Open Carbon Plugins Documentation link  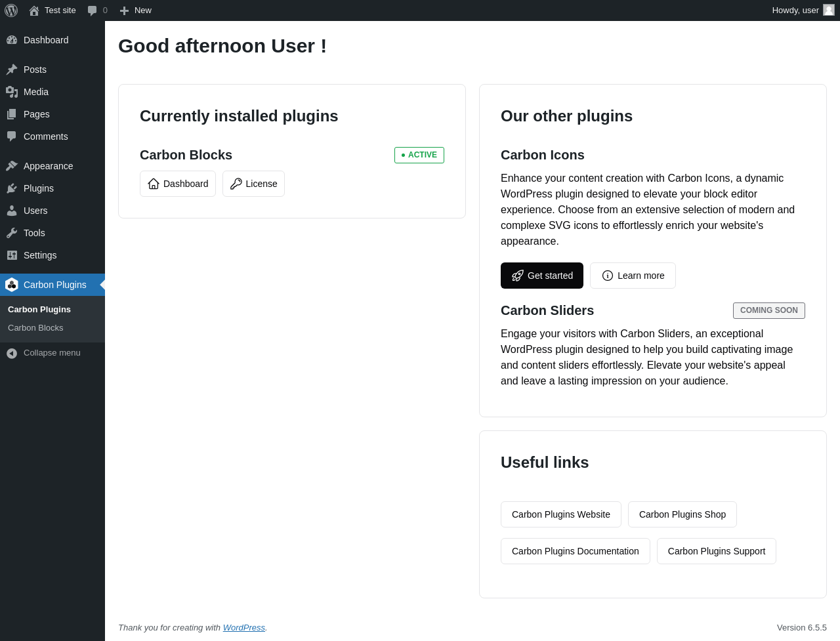click(575, 551)
